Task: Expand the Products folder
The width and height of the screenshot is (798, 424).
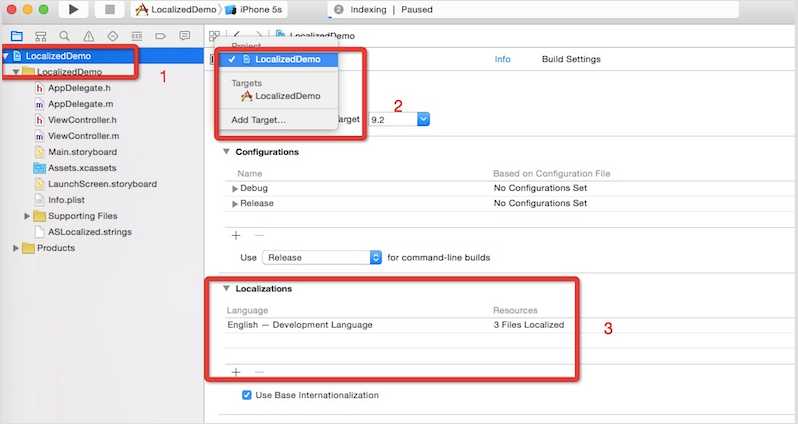Action: [x=16, y=248]
